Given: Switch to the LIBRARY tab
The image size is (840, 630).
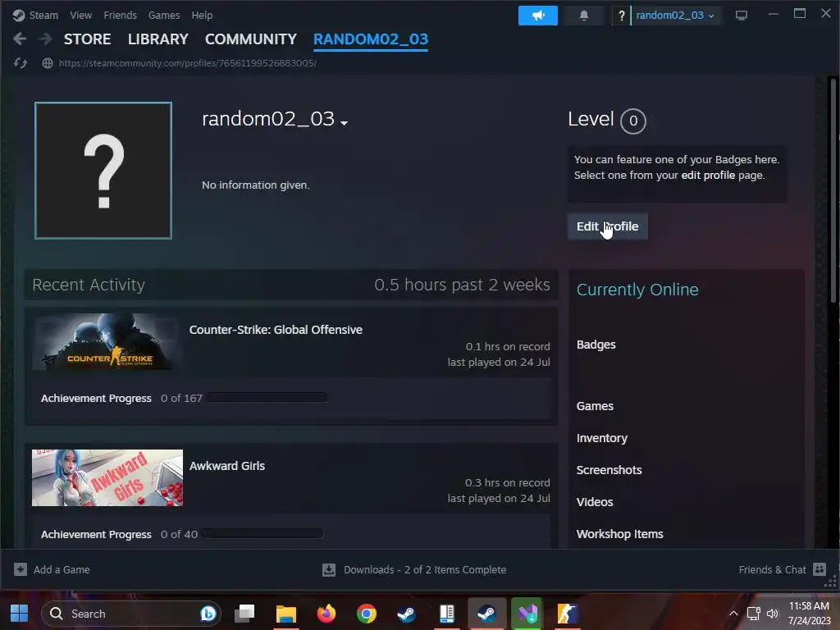Looking at the screenshot, I should [158, 39].
